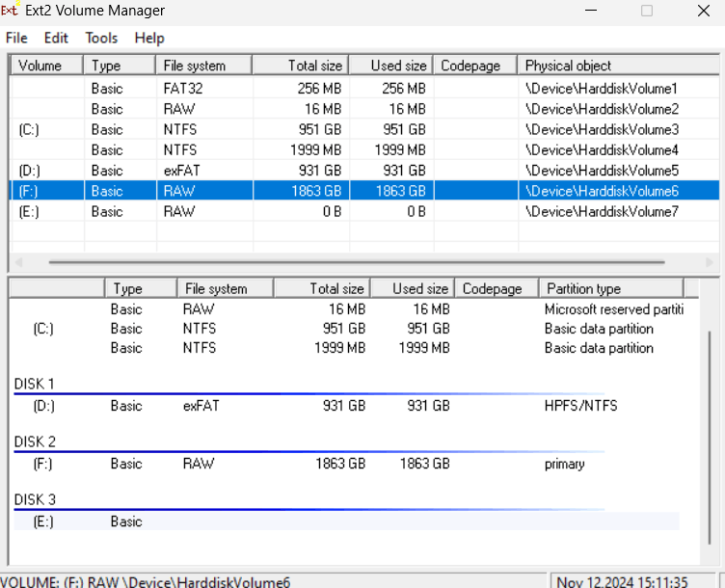725x588 pixels.
Task: Click the Ext2 Volume Manager app icon
Action: [10, 10]
